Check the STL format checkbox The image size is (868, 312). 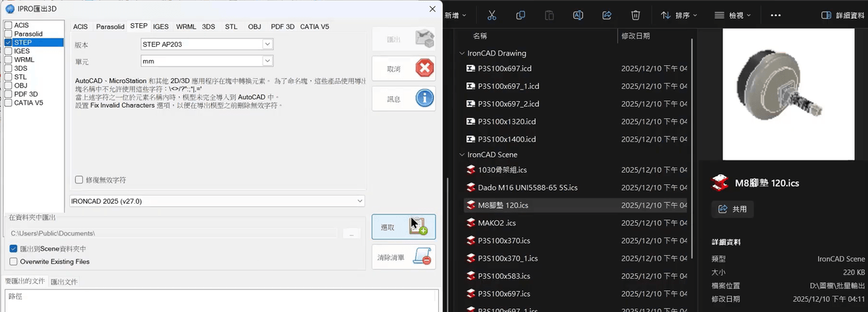(x=8, y=77)
